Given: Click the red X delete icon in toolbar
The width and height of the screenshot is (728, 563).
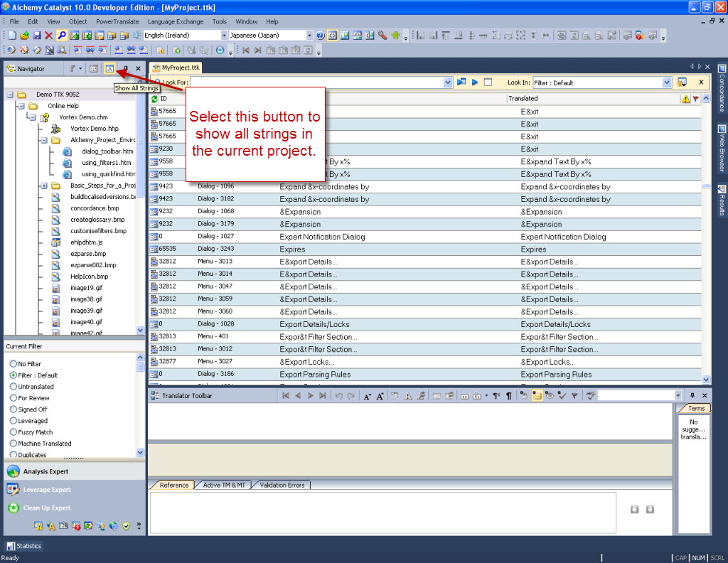Looking at the screenshot, I should pos(49,36).
